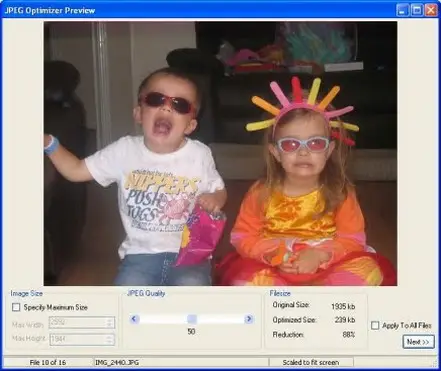Click the Original Size value 1935 kb
441x371 pixels.
tap(343, 306)
